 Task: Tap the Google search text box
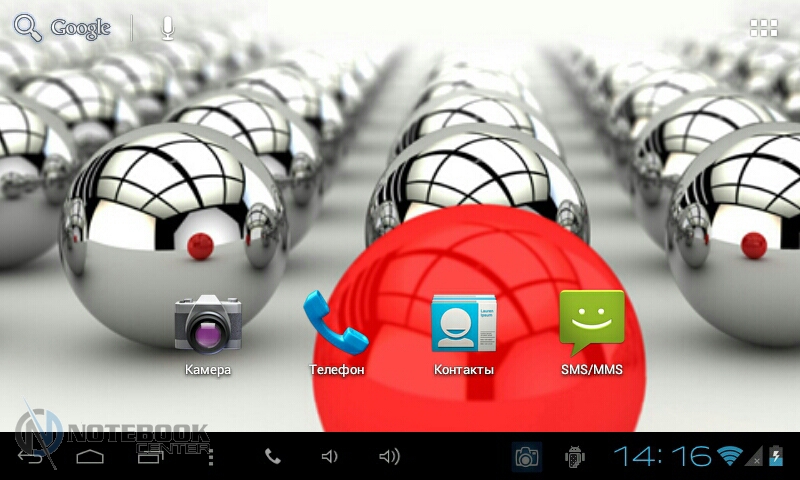(80, 28)
